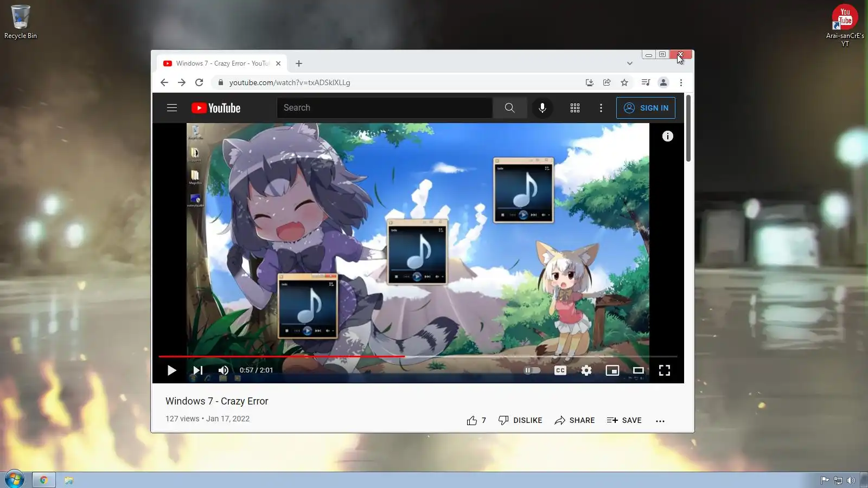Viewport: 868px width, 488px height.
Task: Click the 127 views date text
Action: point(208,419)
